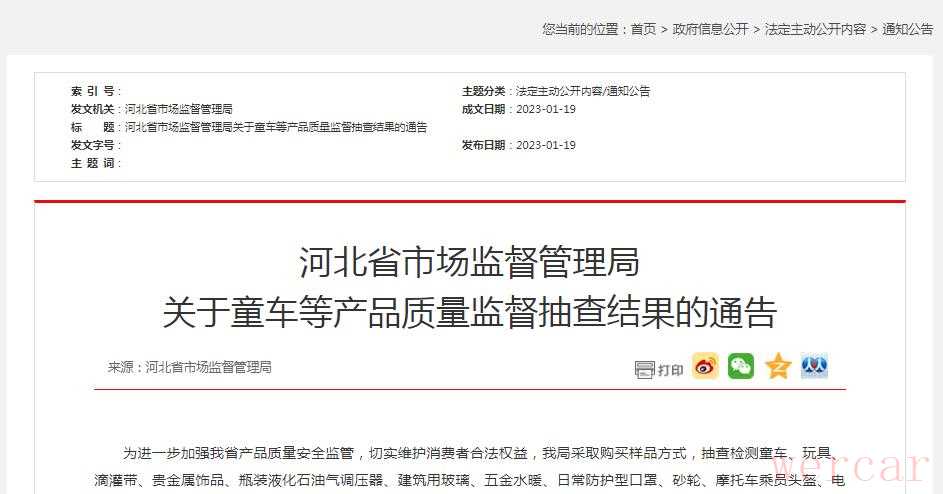Click the 主题分类 value 法定主动公开内容/通知公告
The image size is (943, 494).
(583, 91)
